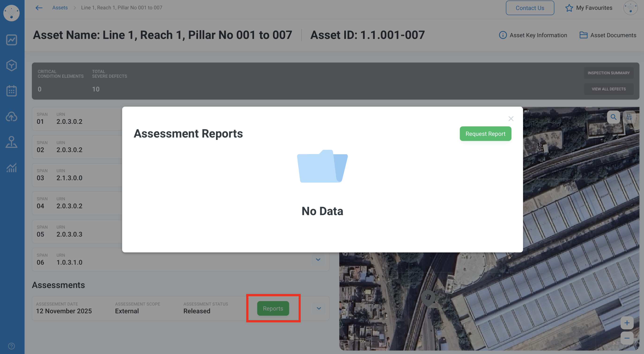The width and height of the screenshot is (644, 354).
Task: Open the map location sidebar icon
Action: (x=11, y=142)
